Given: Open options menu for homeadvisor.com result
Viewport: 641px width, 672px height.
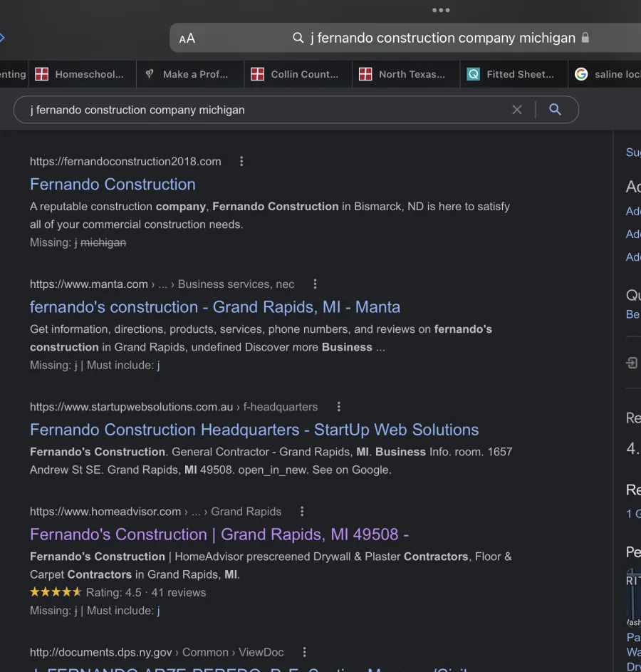Looking at the screenshot, I should [x=302, y=511].
